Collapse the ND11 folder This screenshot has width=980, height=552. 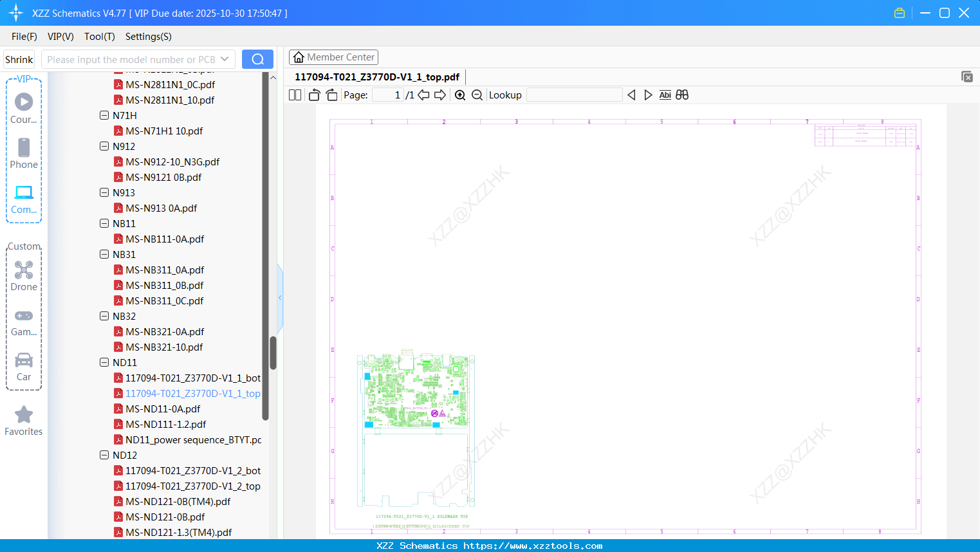[104, 363]
